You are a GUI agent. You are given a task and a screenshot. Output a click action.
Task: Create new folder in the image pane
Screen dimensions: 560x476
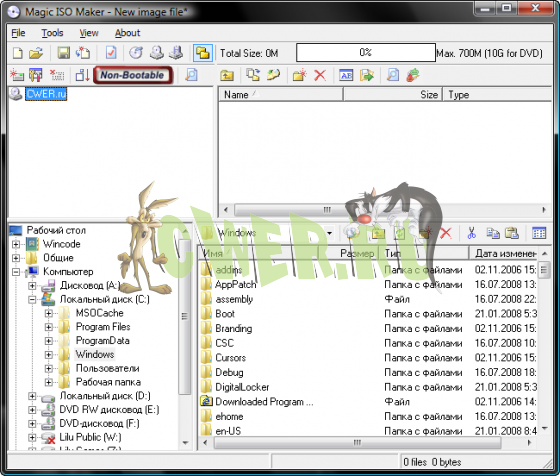pyautogui.click(x=299, y=75)
